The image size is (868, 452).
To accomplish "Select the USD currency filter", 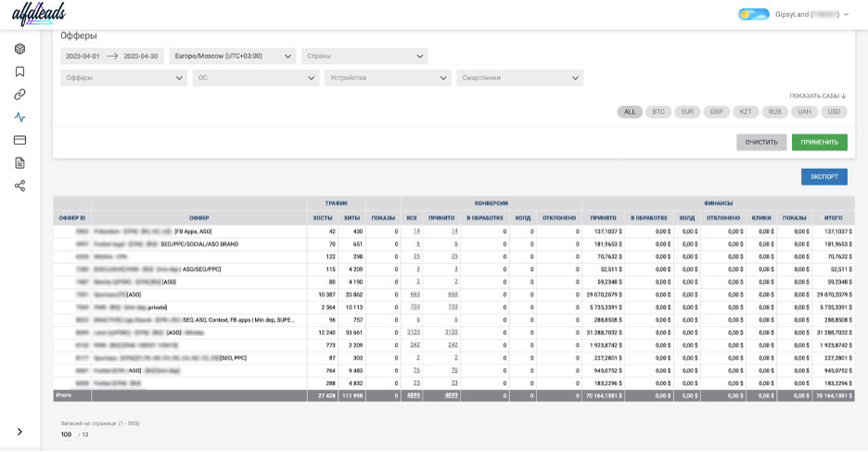I will tap(834, 112).
